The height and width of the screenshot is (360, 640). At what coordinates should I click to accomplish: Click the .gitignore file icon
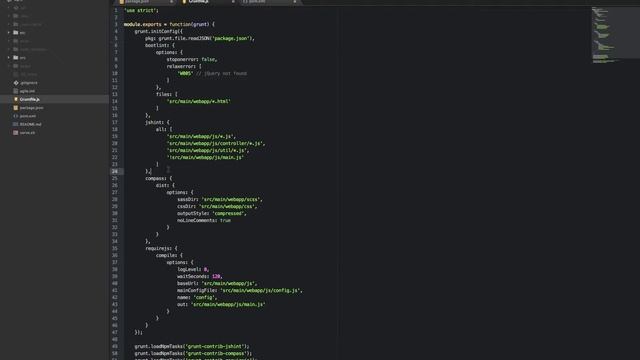tap(16, 83)
